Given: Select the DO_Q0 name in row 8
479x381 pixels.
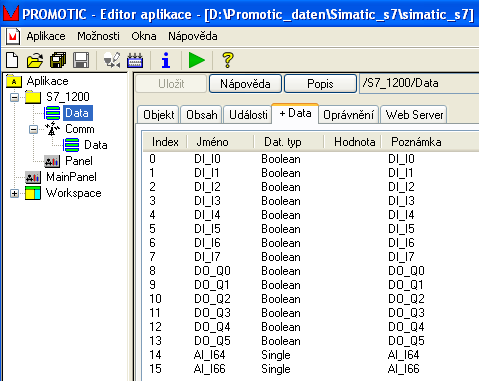Looking at the screenshot, I should pos(212,271).
